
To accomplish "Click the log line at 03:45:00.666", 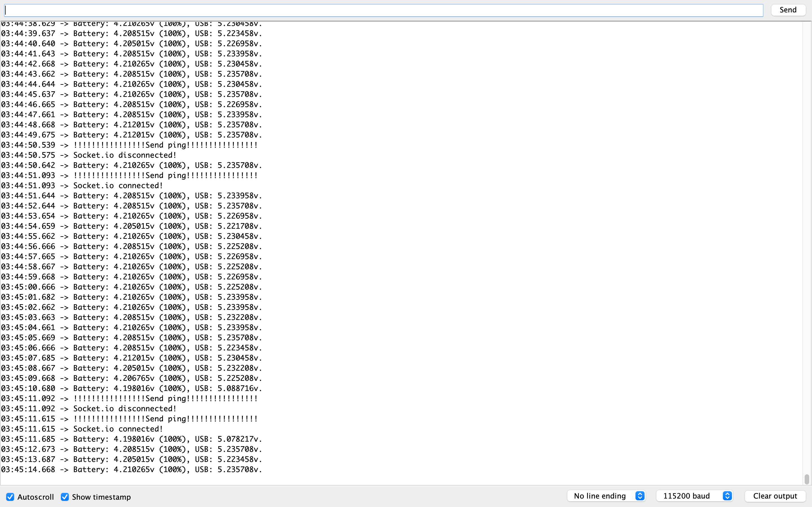I will point(131,287).
